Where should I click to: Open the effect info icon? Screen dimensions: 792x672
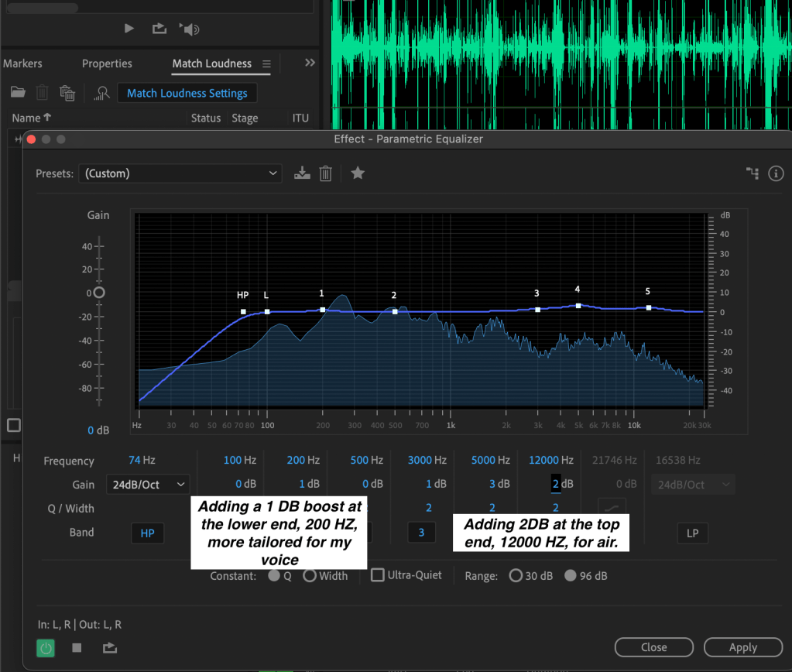click(776, 173)
